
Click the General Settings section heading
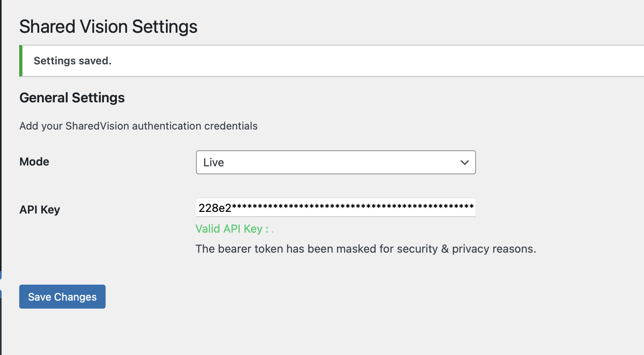[x=72, y=98]
